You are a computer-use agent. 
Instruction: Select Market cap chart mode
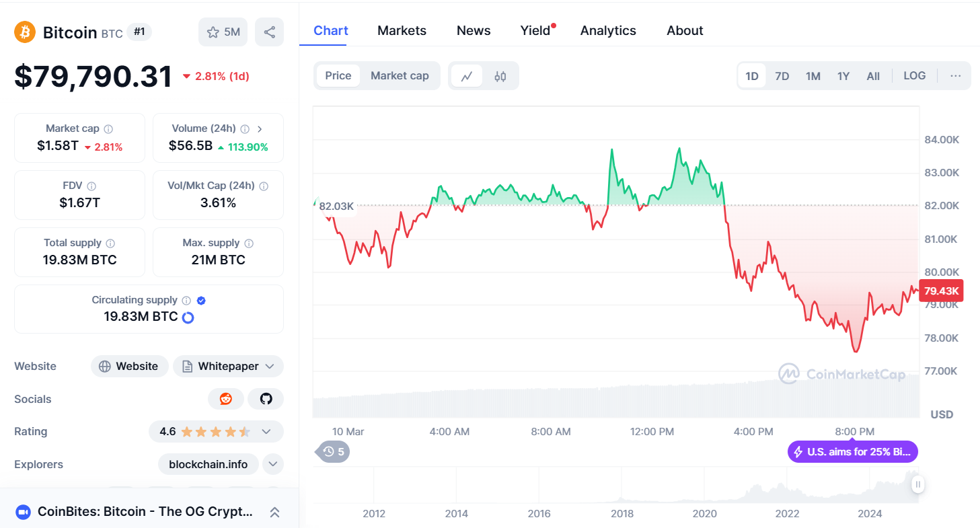(400, 76)
